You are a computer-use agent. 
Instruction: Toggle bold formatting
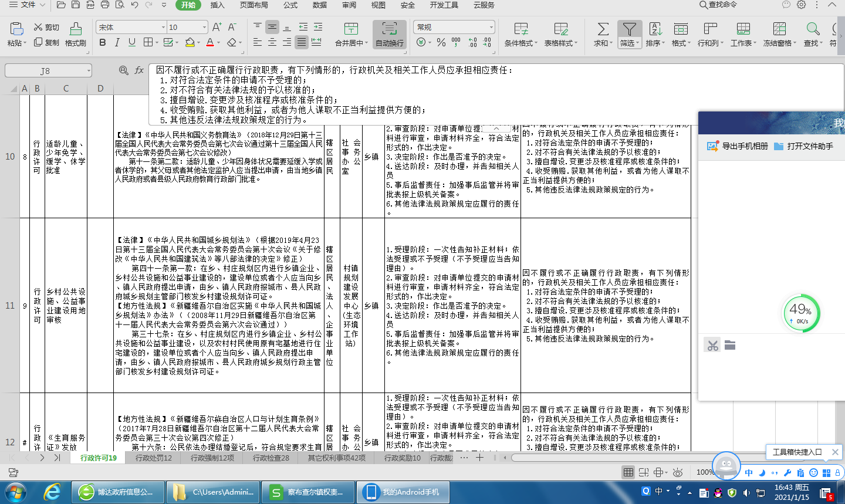tap(103, 42)
